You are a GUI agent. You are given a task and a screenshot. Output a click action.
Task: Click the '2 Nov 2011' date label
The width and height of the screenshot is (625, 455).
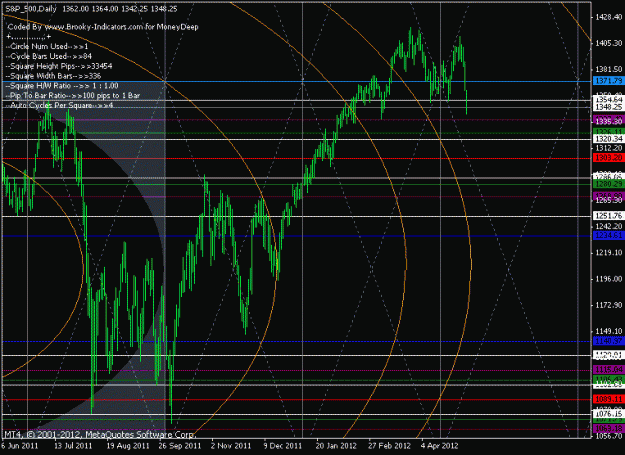point(231,445)
